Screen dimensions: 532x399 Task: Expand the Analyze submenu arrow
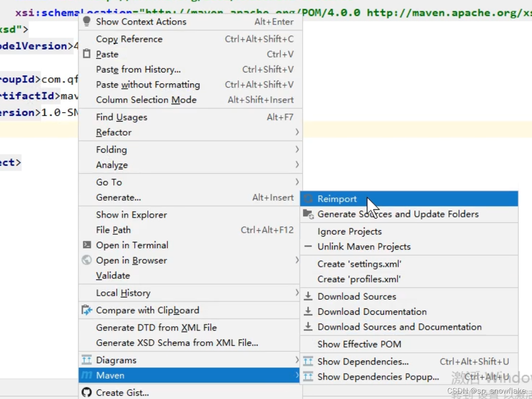click(297, 165)
